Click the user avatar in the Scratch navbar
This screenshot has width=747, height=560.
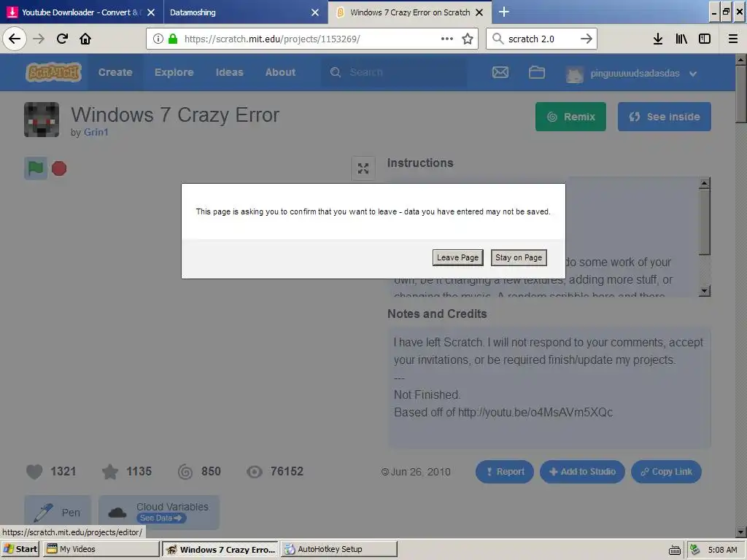(575, 74)
